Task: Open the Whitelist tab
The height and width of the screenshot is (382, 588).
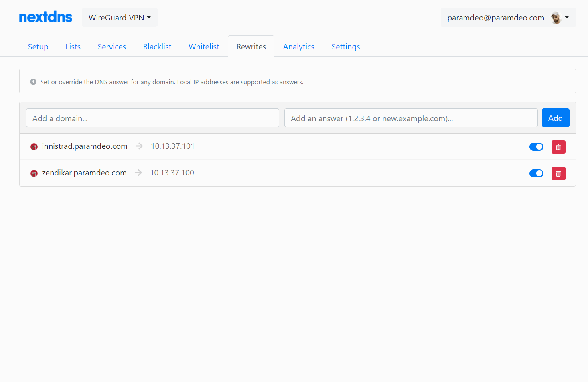Action: [204, 47]
